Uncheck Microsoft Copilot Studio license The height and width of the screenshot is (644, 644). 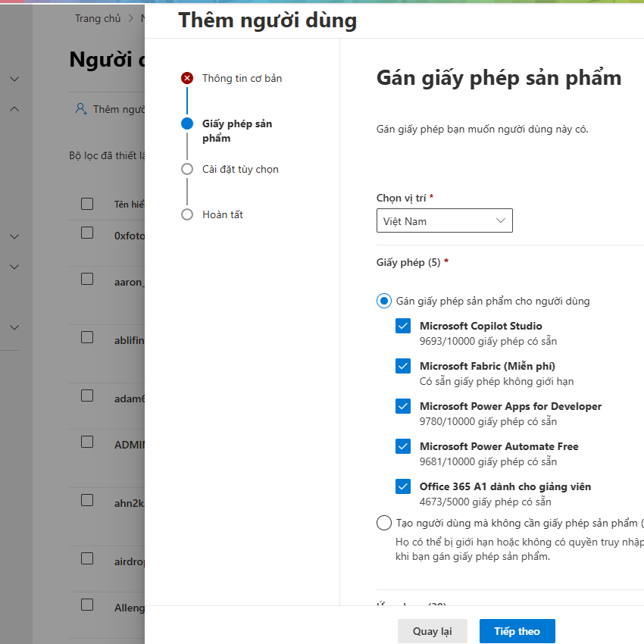click(403, 326)
